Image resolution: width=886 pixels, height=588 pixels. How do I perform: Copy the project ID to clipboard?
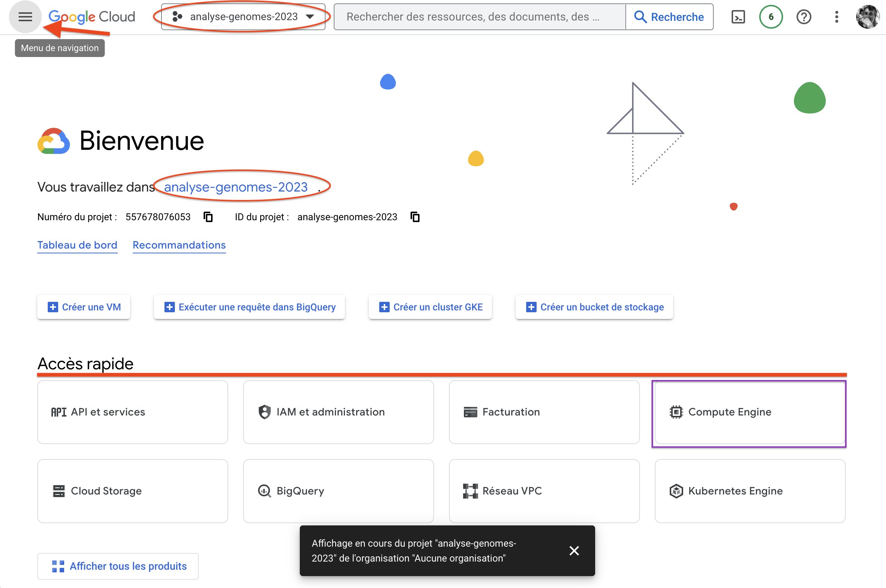(x=415, y=217)
